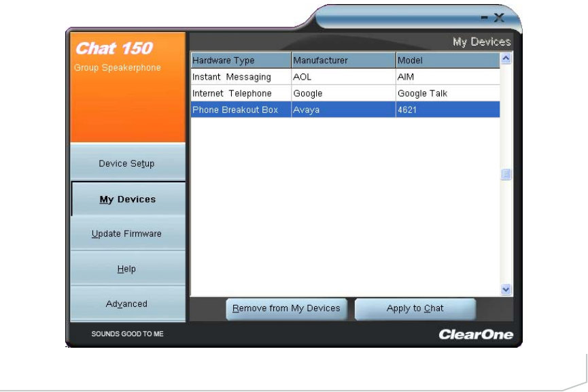The image size is (588, 392).
Task: Sort by Hardware Type column header
Action: [241, 61]
